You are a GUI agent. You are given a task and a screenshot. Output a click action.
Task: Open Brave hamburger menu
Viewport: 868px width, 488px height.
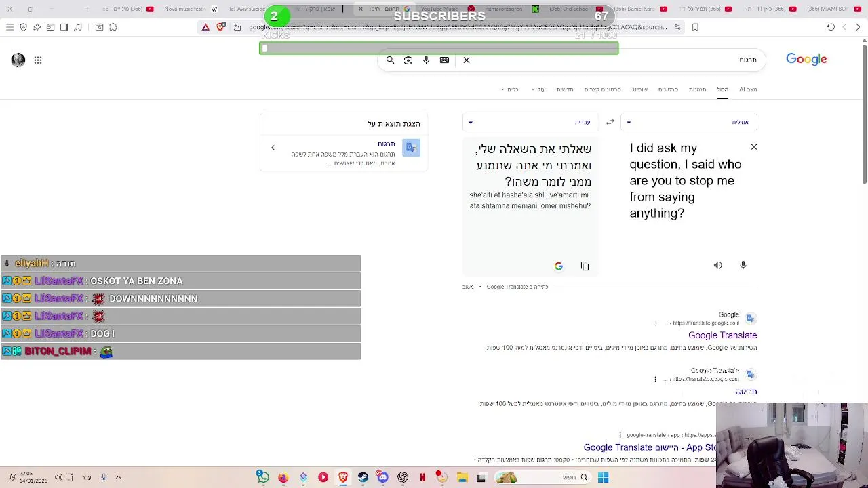(x=9, y=27)
